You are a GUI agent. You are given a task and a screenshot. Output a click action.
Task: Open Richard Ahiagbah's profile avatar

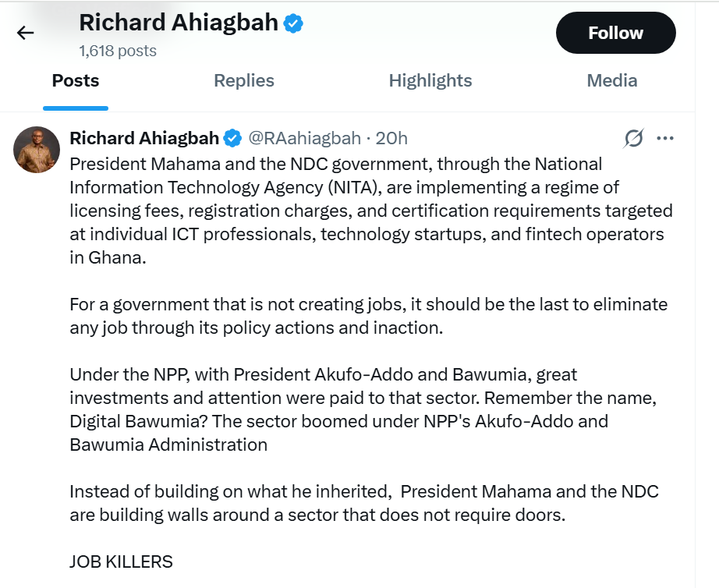click(x=37, y=150)
